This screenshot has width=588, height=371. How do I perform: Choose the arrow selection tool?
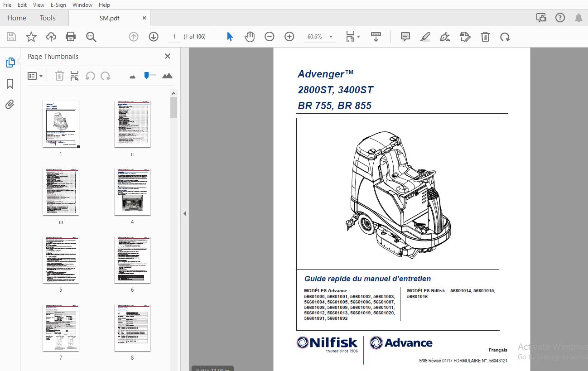click(230, 37)
